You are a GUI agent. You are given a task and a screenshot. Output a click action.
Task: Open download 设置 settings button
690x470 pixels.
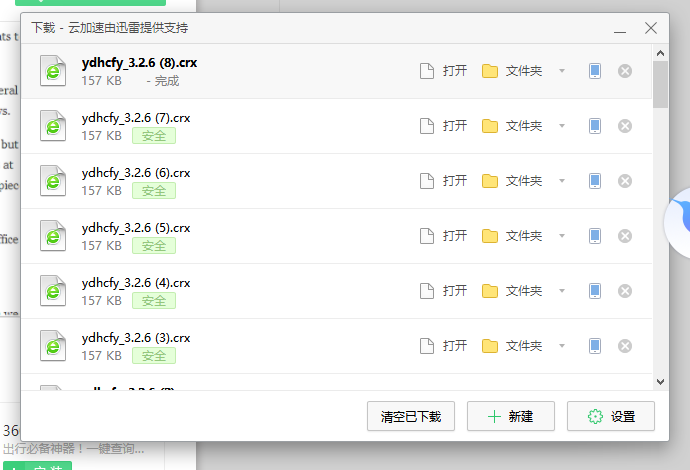click(x=611, y=416)
